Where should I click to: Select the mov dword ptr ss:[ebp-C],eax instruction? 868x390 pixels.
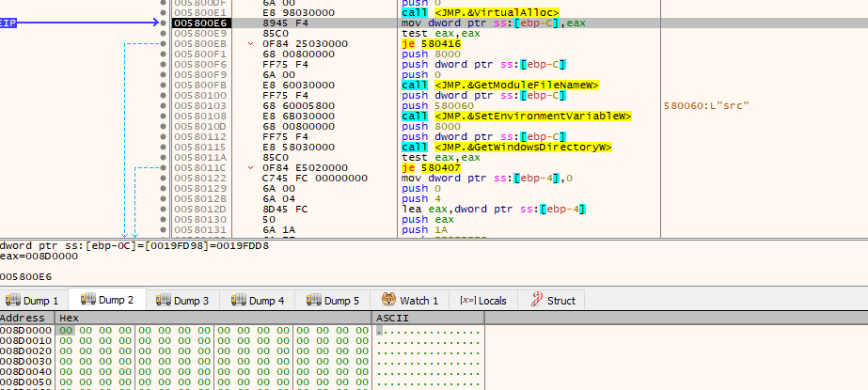(494, 23)
